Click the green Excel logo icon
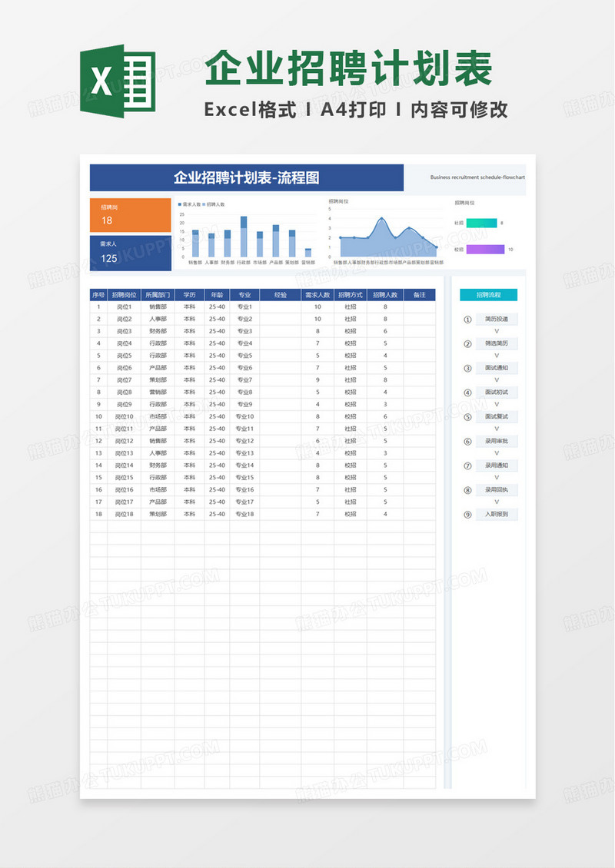 (x=118, y=81)
